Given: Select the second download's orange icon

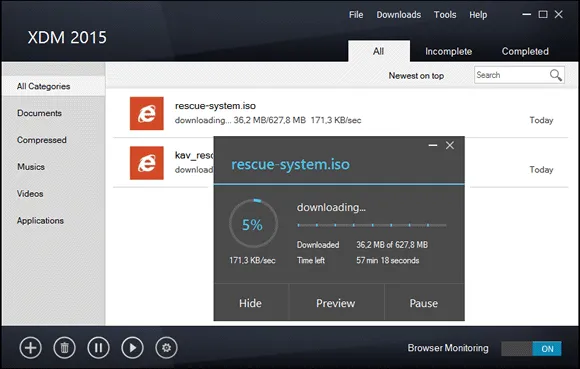Looking at the screenshot, I should (147, 163).
